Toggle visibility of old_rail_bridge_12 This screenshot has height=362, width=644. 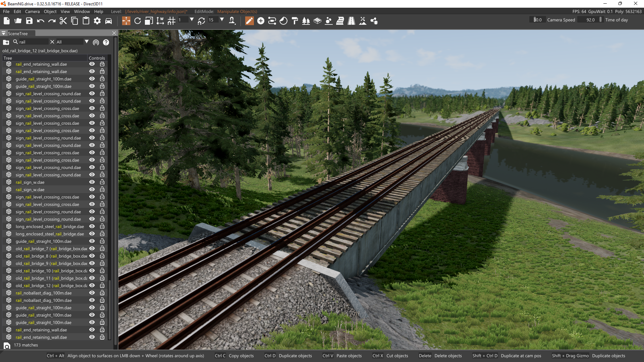(92, 286)
